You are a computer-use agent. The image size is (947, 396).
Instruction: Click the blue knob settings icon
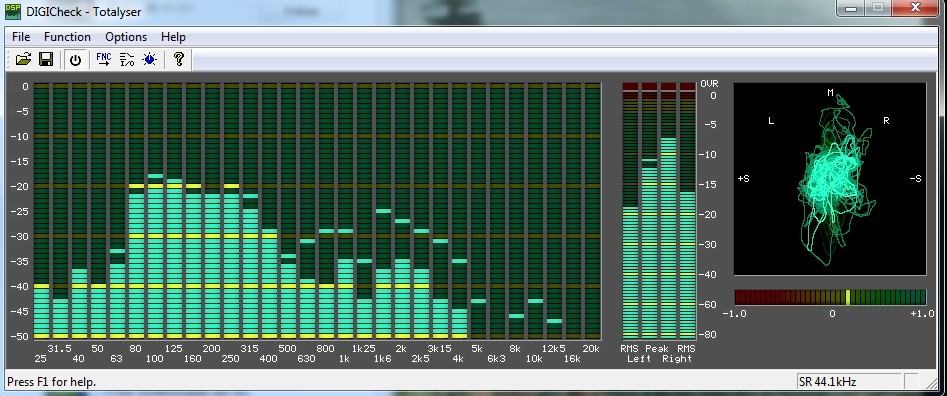tap(150, 59)
